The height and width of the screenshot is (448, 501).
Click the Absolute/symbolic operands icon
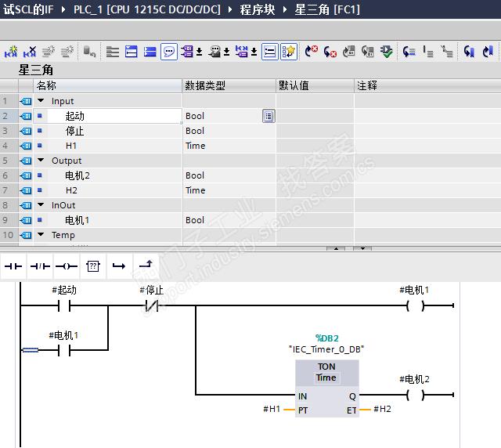coord(187,51)
